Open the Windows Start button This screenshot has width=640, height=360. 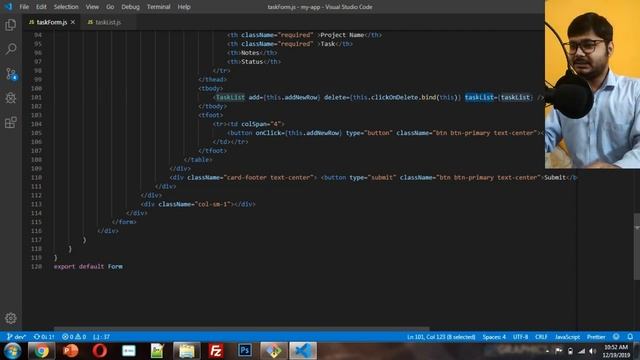[13, 351]
